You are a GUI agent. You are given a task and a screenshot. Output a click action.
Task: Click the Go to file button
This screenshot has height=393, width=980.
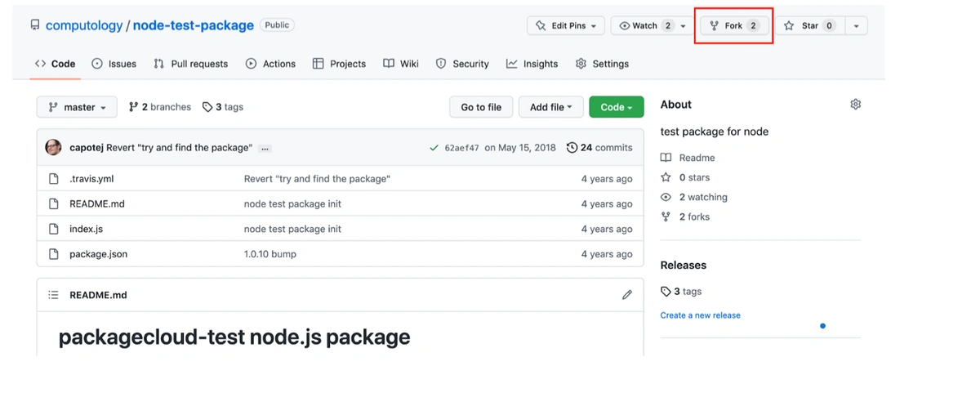click(x=481, y=107)
